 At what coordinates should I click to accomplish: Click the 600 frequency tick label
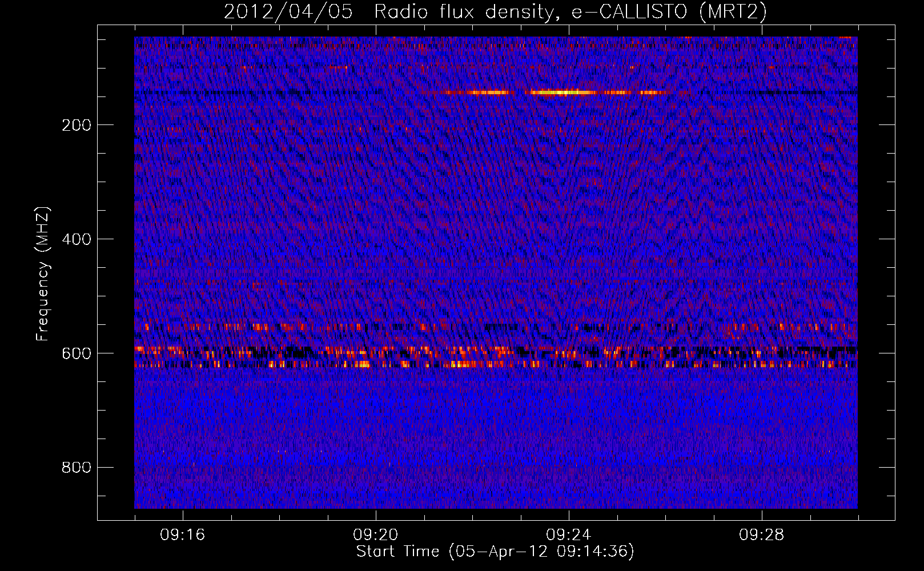tap(77, 353)
